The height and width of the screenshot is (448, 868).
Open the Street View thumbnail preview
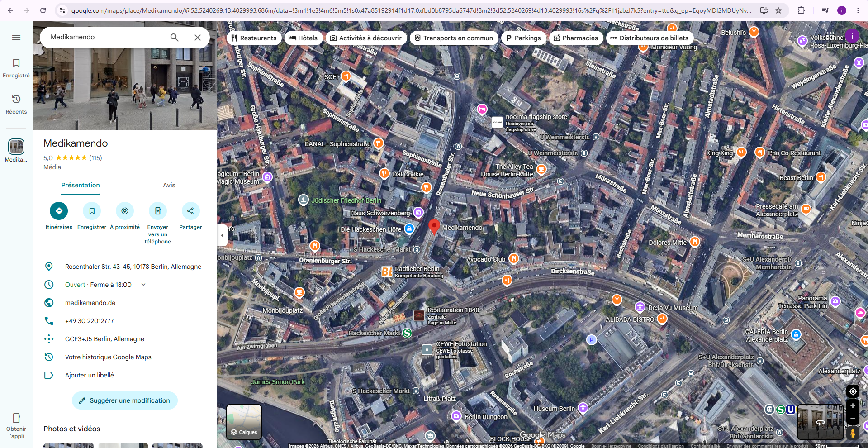[x=820, y=422]
